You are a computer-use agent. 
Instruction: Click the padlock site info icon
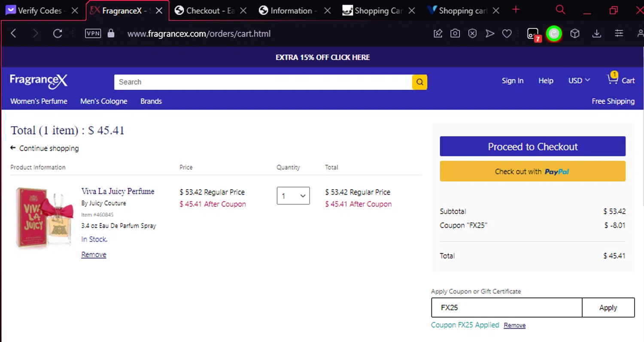pos(111,34)
